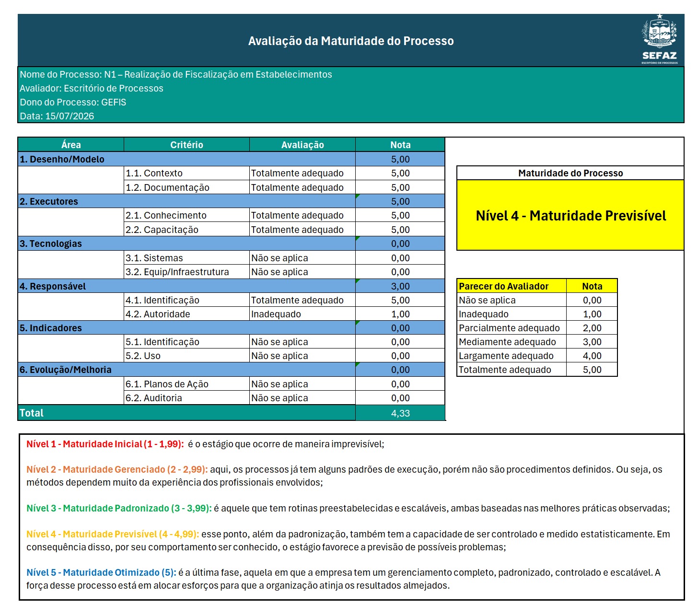The width and height of the screenshot is (698, 616).
Task: Open Avaliação cell for 1.2. Documentação
Action: [302, 187]
